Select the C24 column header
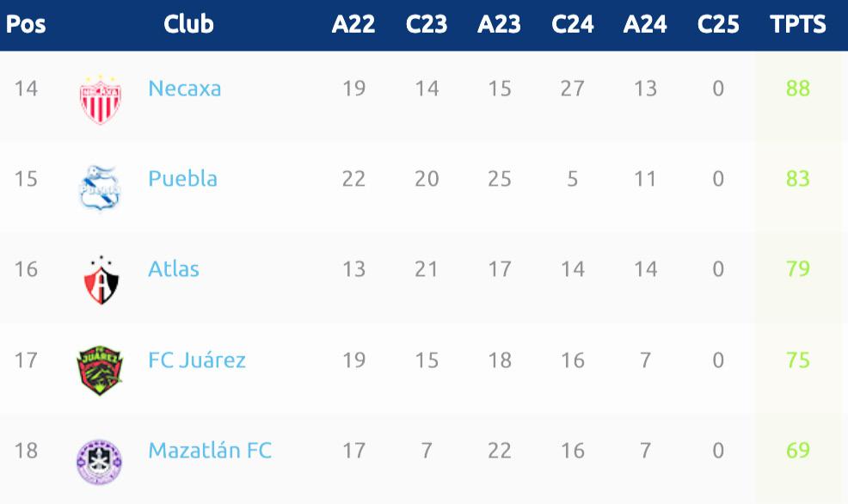 (x=572, y=24)
